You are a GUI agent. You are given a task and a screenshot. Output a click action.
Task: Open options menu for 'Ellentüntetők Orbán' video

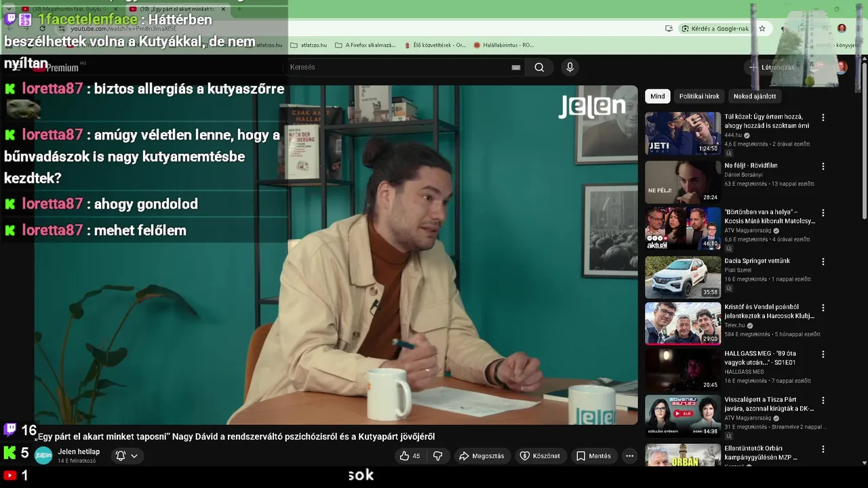click(x=823, y=449)
